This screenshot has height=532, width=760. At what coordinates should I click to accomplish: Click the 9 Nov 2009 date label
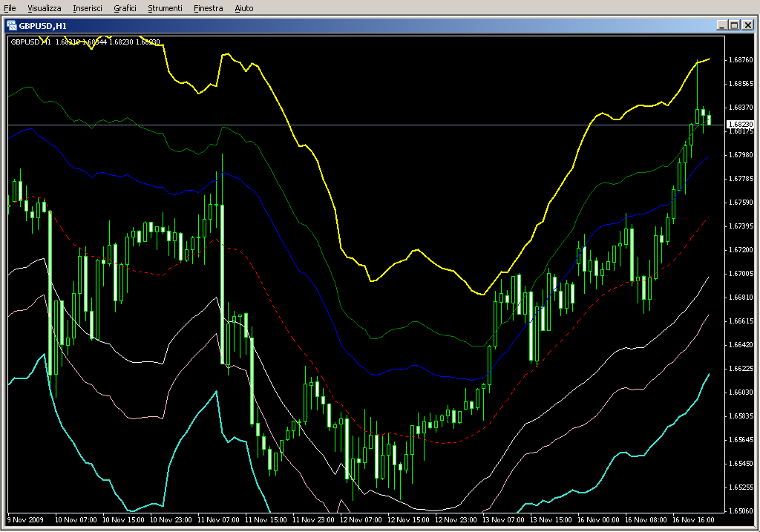tap(26, 520)
